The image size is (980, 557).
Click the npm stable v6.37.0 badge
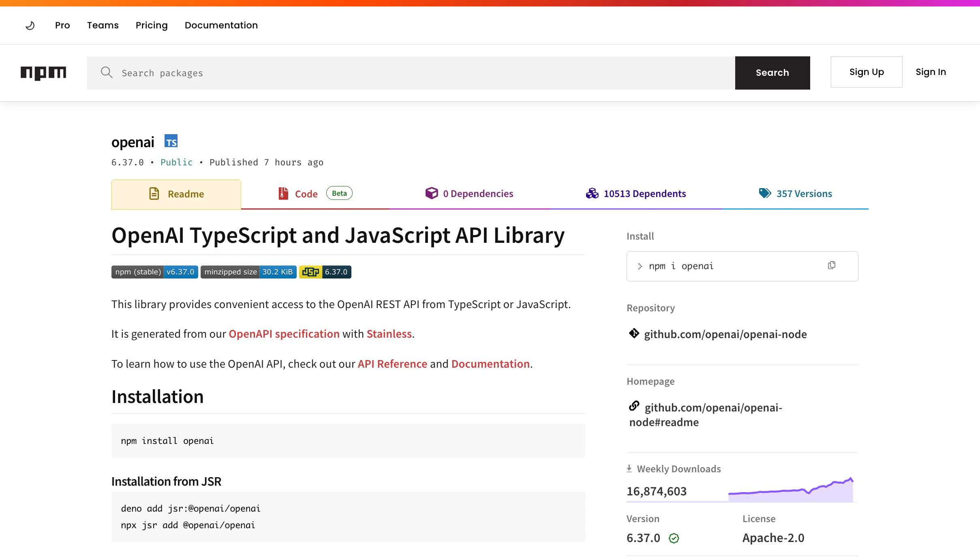pyautogui.click(x=155, y=272)
